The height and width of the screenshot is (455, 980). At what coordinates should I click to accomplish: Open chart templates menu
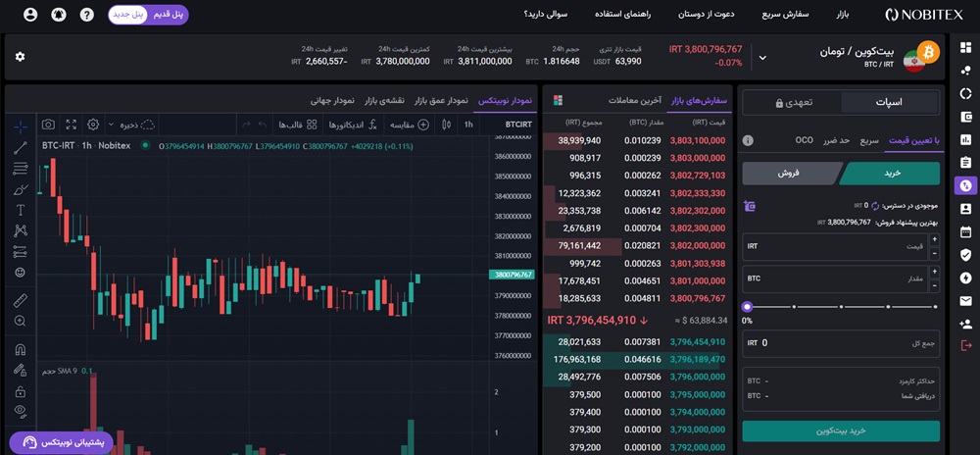[x=297, y=125]
